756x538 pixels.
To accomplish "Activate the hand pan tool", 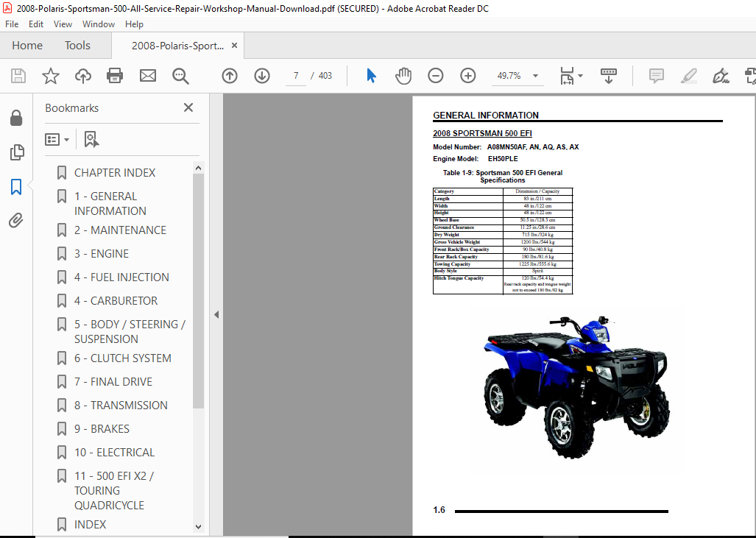I will pyautogui.click(x=403, y=76).
